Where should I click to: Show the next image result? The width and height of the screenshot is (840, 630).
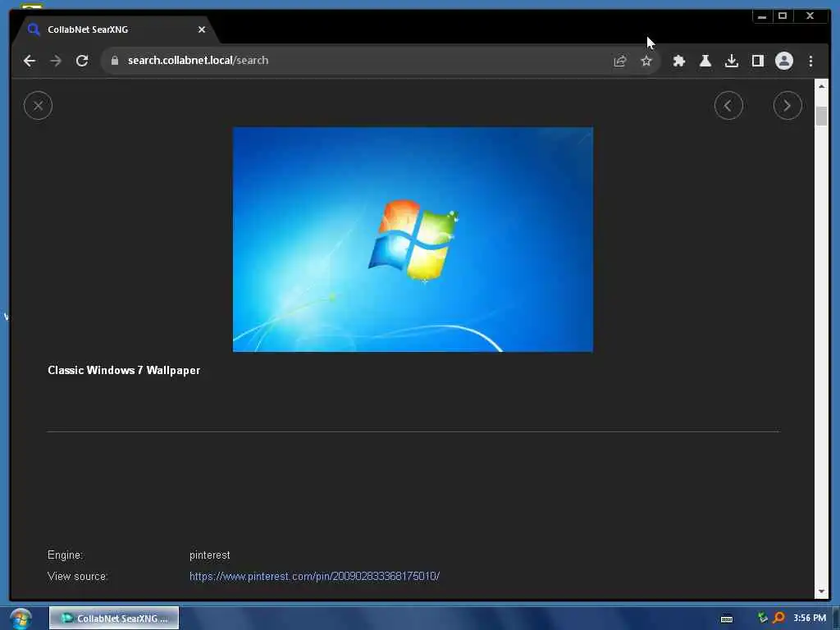tap(787, 106)
